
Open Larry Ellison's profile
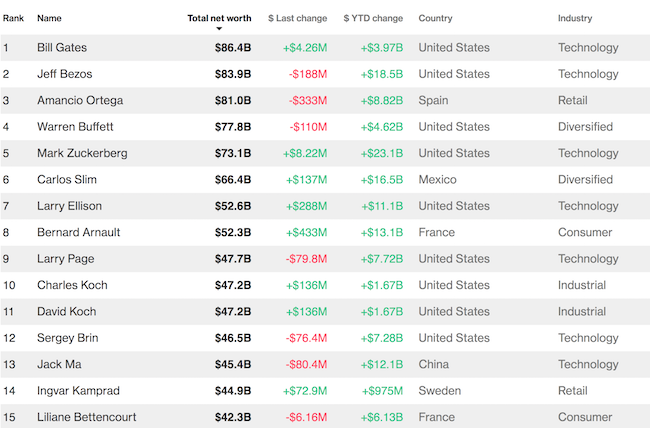[x=69, y=206]
